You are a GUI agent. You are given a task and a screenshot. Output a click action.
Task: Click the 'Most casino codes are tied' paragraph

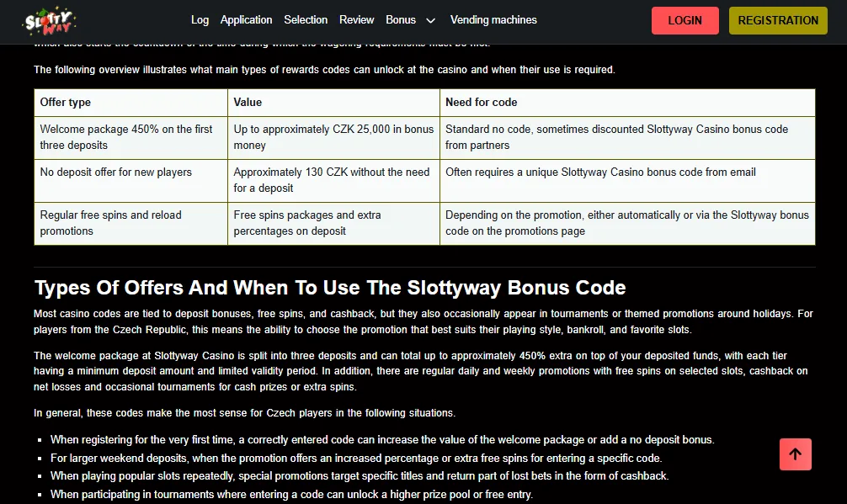tap(423, 321)
